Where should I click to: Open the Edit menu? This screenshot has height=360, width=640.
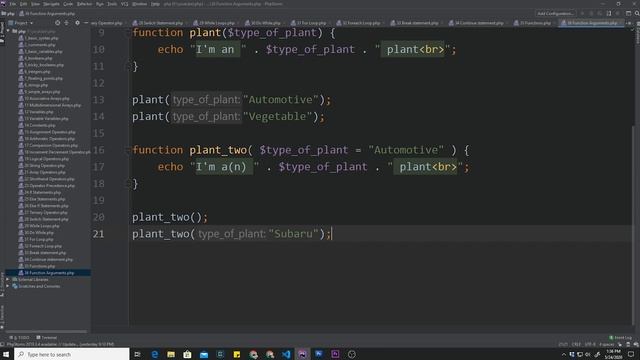[x=24, y=4]
